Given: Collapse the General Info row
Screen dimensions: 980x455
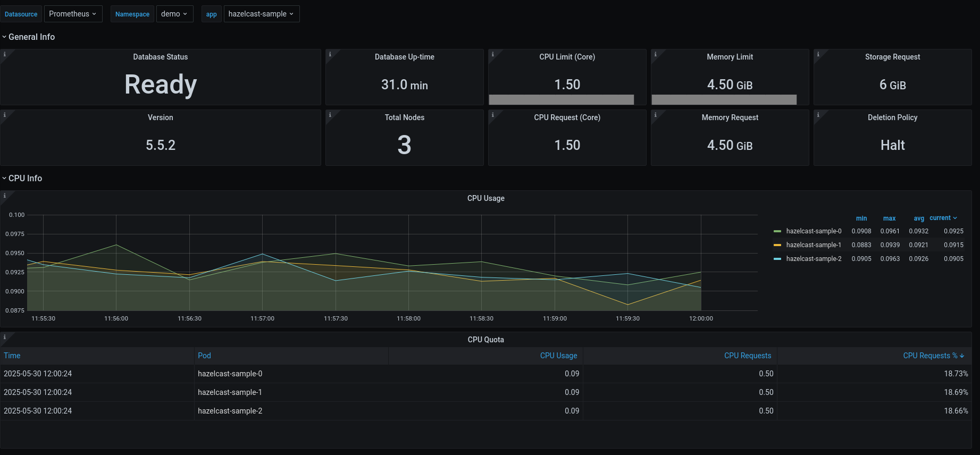Looking at the screenshot, I should pos(31,37).
